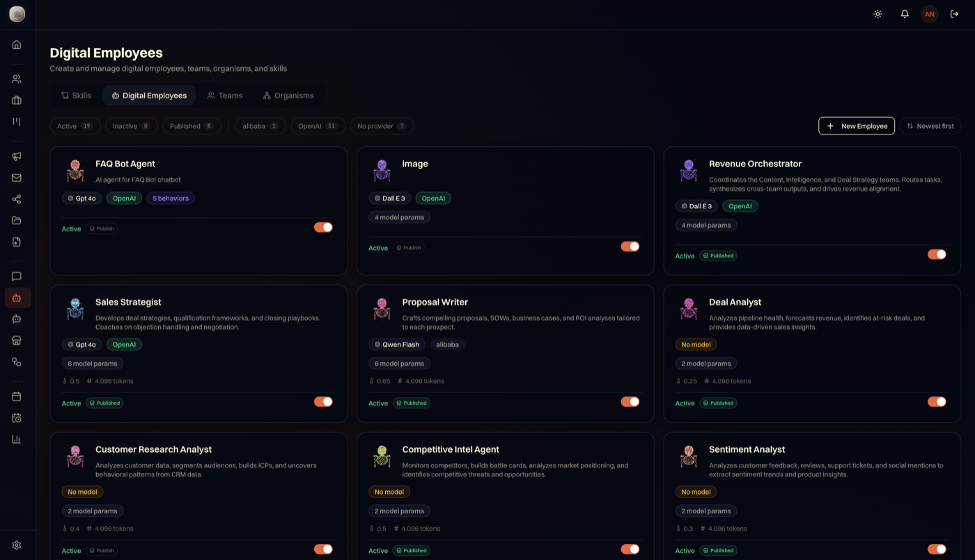Open the notifications bell
Image resolution: width=975 pixels, height=560 pixels.
pyautogui.click(x=905, y=14)
